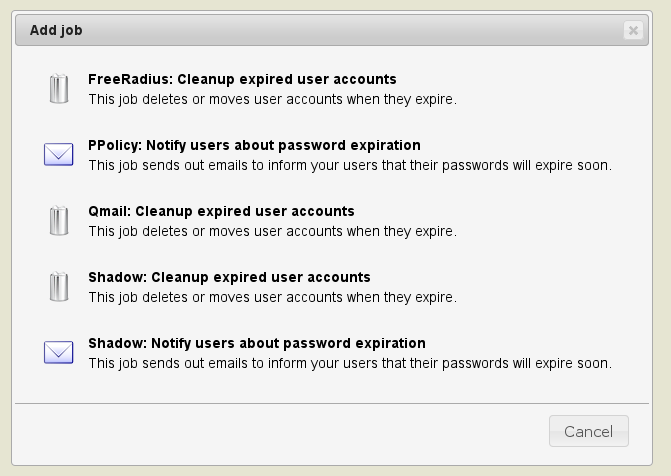Select PPolicy: Notify users about password expiration
671x476 pixels.
point(254,145)
